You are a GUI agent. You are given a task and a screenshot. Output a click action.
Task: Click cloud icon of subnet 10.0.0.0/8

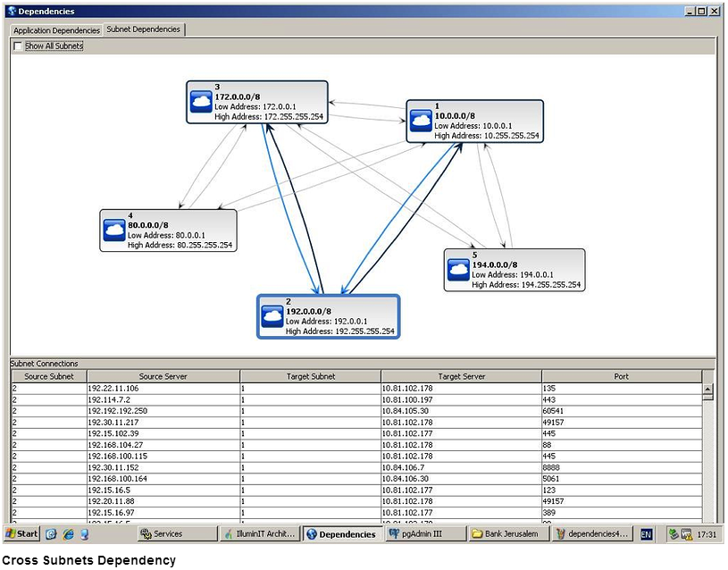(x=421, y=121)
